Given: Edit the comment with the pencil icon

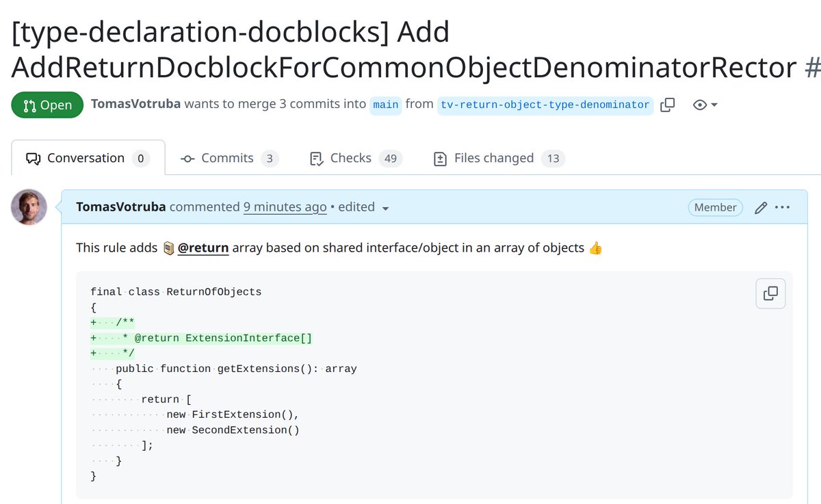Looking at the screenshot, I should coord(760,207).
